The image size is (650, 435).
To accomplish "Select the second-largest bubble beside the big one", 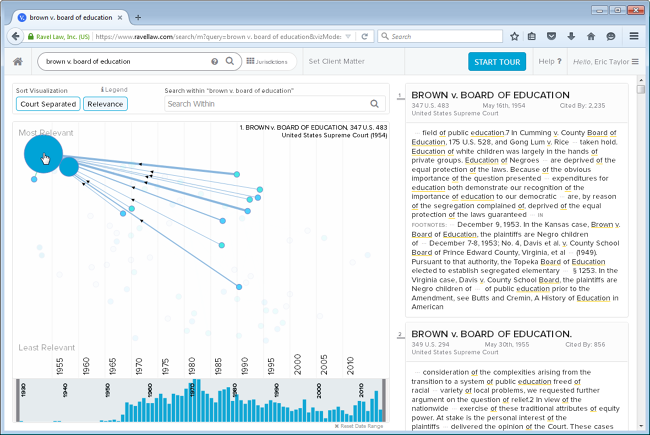I will coord(69,167).
